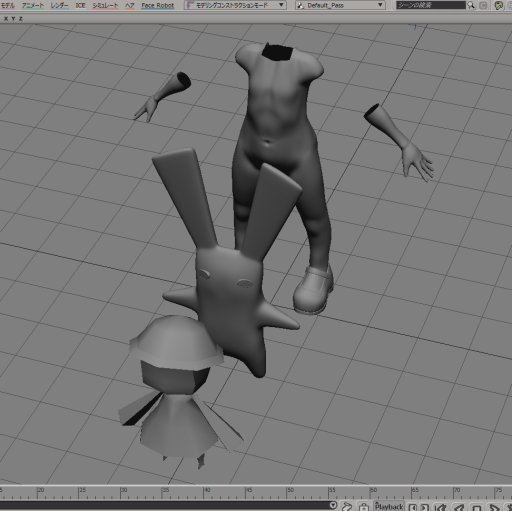
Task: Open the モデル menu
Action: tap(7, 5)
